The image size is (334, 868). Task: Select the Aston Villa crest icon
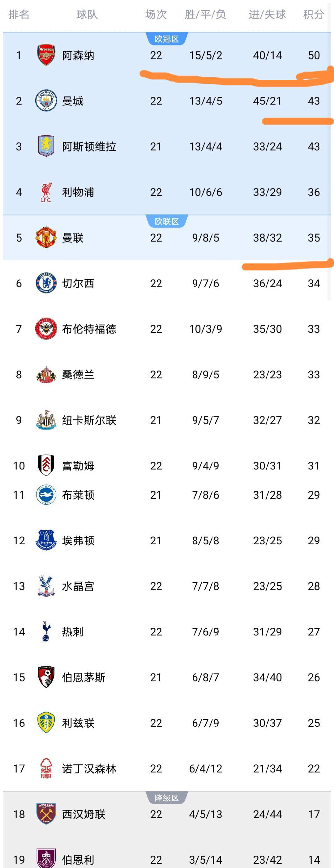tap(46, 146)
